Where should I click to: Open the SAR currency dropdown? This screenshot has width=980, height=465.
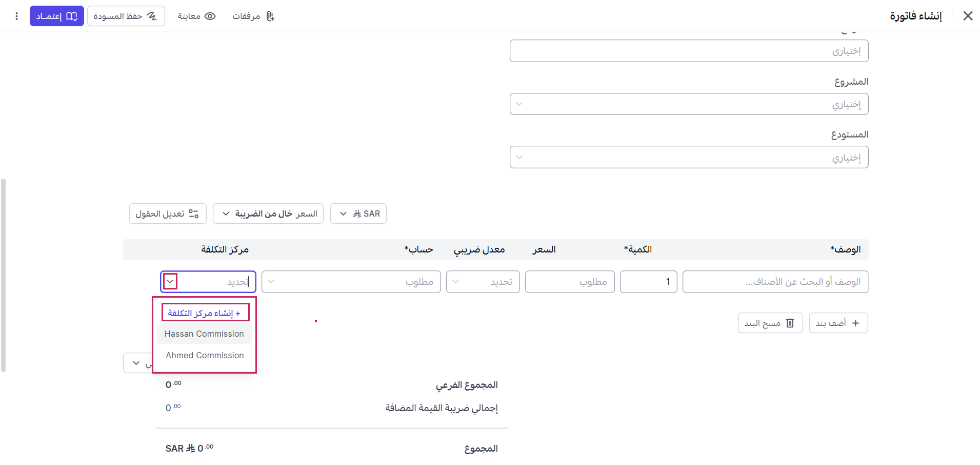pos(358,214)
